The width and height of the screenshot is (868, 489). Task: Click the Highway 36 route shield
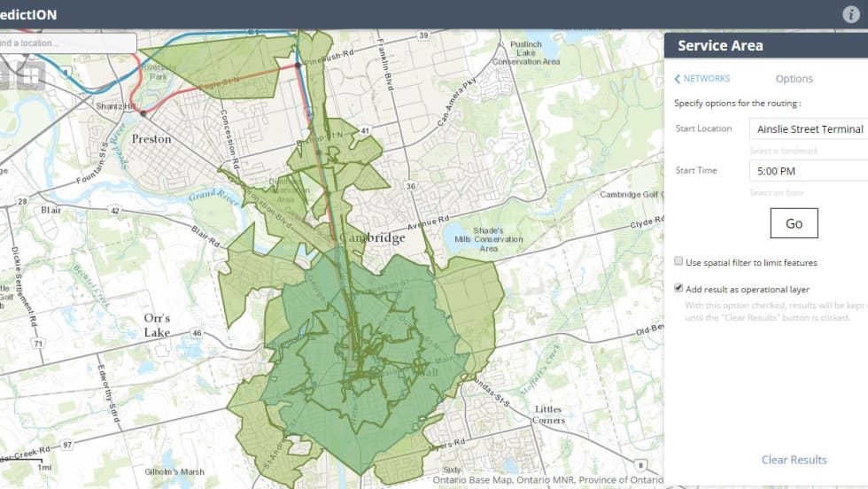click(x=409, y=186)
